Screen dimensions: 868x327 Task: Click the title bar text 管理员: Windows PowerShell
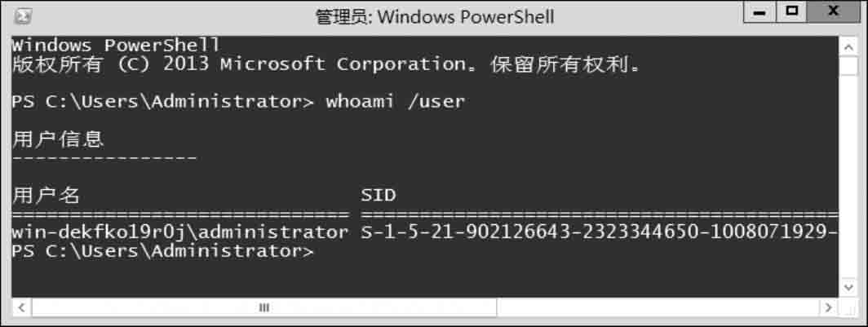[x=434, y=16]
